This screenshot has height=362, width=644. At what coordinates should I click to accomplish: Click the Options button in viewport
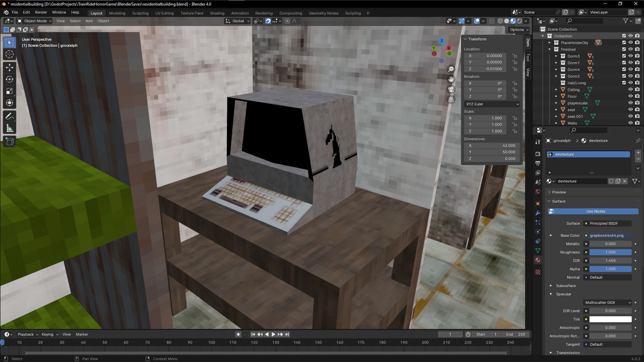pyautogui.click(x=519, y=30)
